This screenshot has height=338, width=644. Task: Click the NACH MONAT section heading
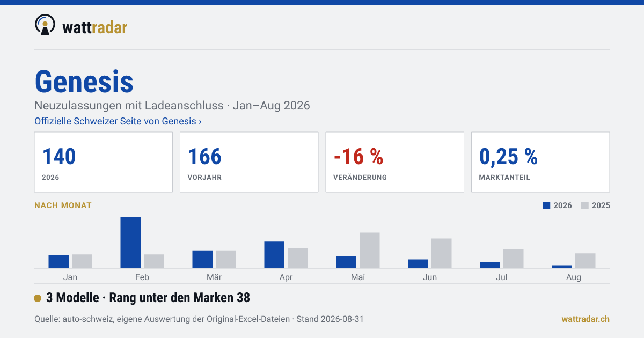coord(63,205)
